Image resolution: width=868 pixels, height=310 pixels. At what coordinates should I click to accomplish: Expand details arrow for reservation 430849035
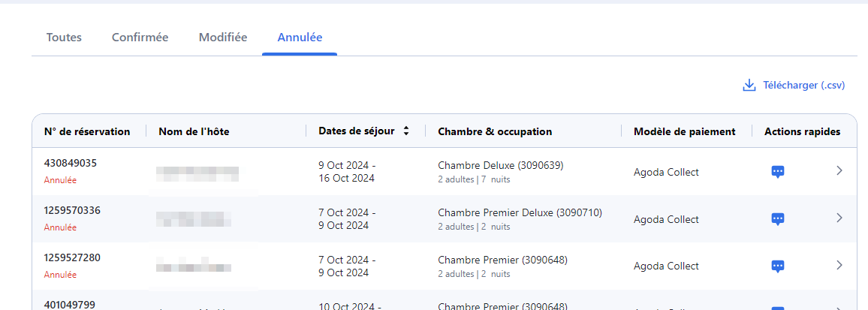point(839,171)
